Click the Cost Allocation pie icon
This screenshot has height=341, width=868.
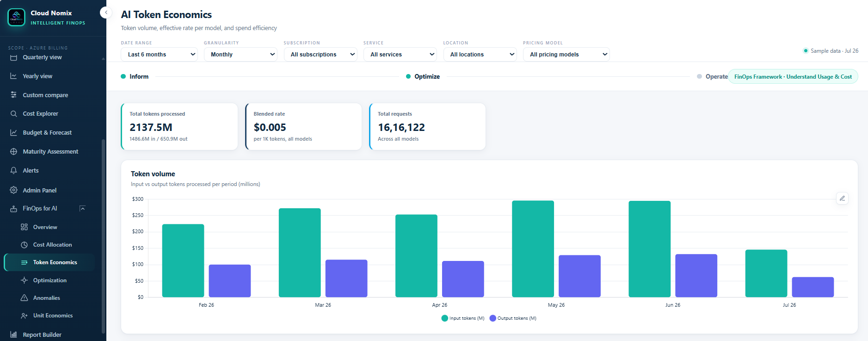(x=24, y=245)
